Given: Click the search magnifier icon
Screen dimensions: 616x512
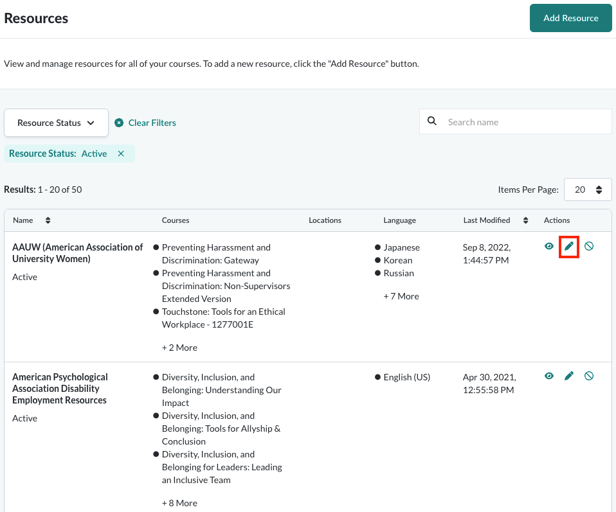Looking at the screenshot, I should coord(432,121).
